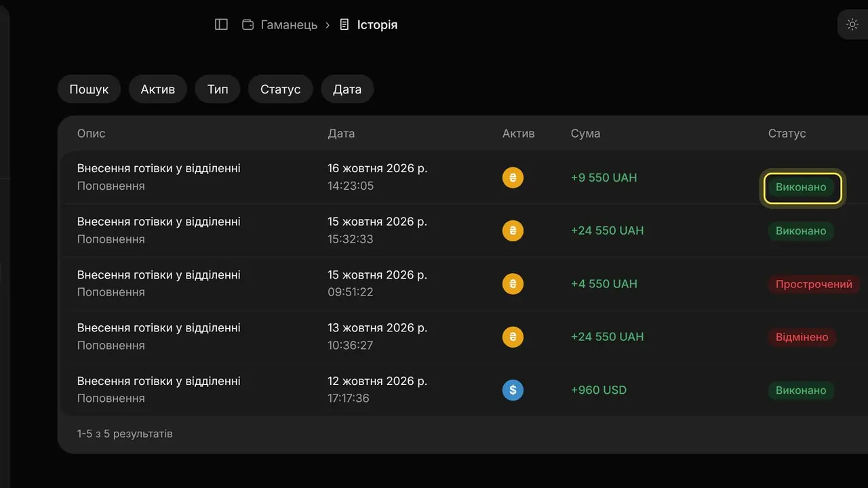Click hryvnia coin icon in +4 550 UAH row

[x=513, y=284]
